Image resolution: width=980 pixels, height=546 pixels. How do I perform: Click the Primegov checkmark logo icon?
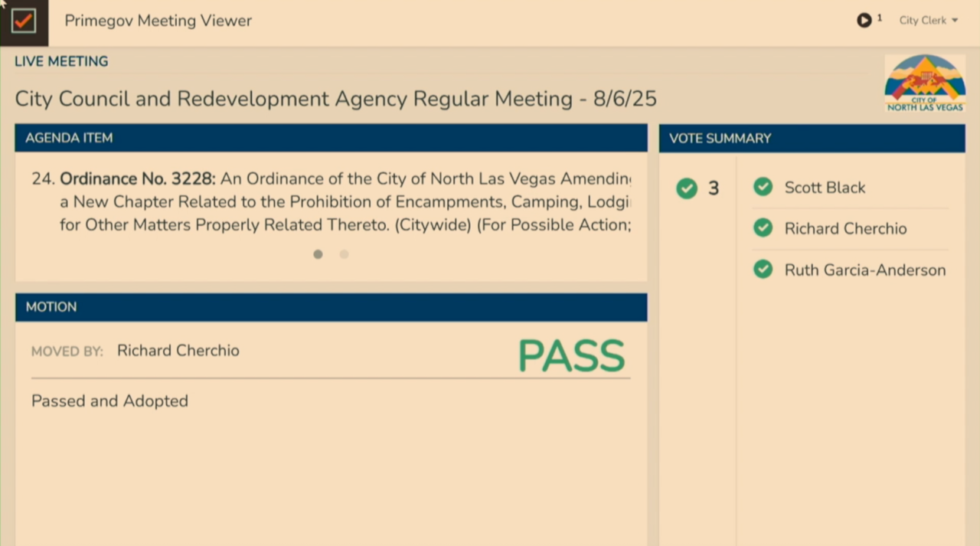[23, 21]
